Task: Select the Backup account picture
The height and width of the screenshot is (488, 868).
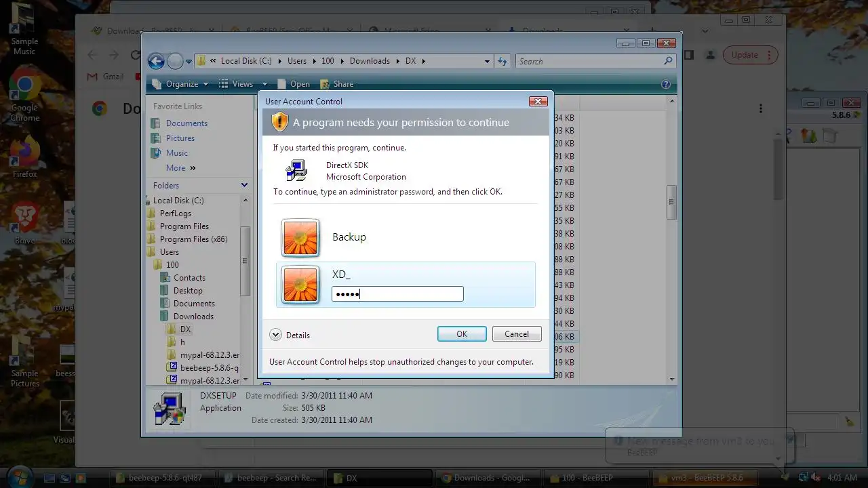Action: pos(300,238)
